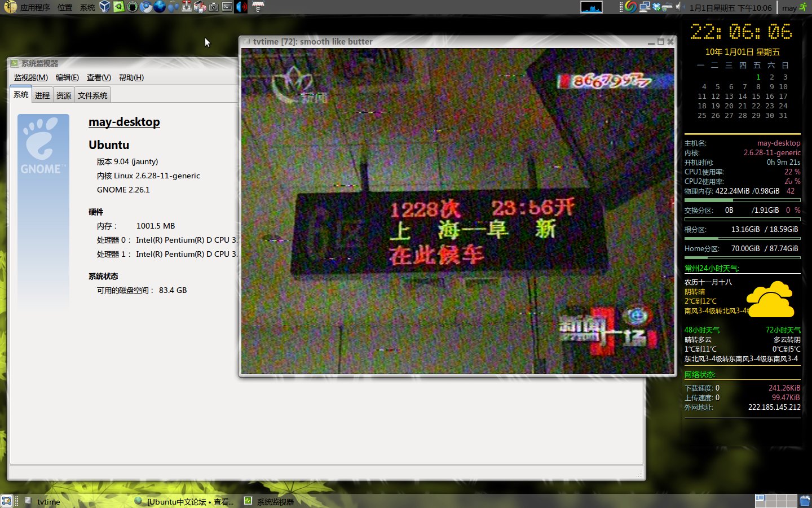The width and height of the screenshot is (812, 508).
Task: Click '内核 Linux 2.6.28-11-generic' line
Action: [x=148, y=176]
